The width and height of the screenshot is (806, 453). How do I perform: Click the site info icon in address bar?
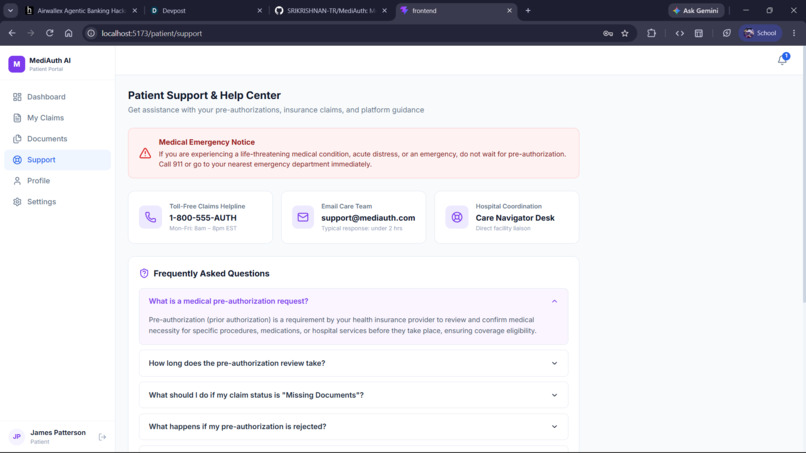coord(91,33)
